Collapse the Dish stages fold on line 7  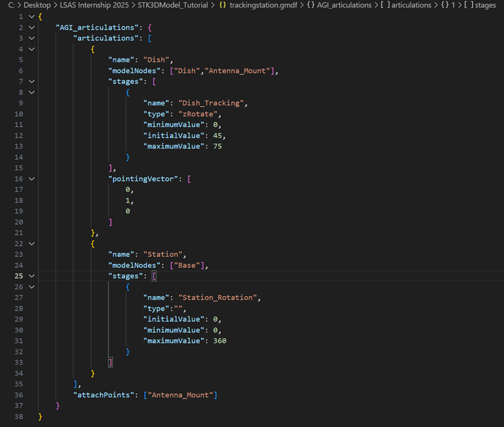[32, 81]
